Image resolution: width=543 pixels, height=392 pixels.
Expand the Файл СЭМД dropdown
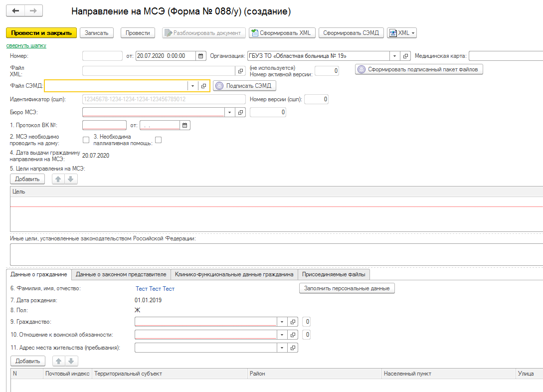192,86
